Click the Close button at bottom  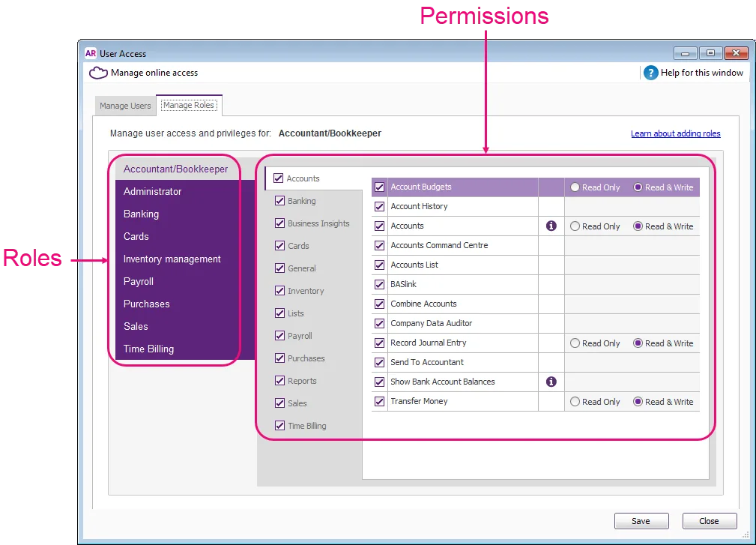710,521
